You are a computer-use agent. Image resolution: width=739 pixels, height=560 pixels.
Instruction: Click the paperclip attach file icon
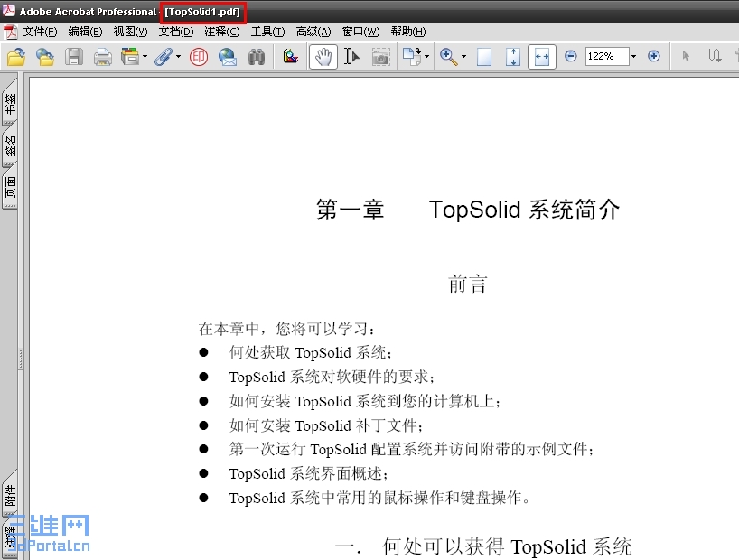click(164, 57)
